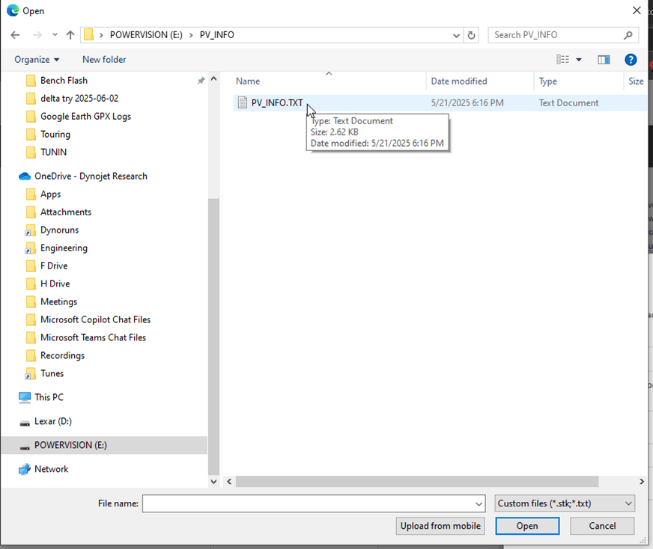
Task: Click the pin icon beside Bench Flash
Action: tap(201, 80)
